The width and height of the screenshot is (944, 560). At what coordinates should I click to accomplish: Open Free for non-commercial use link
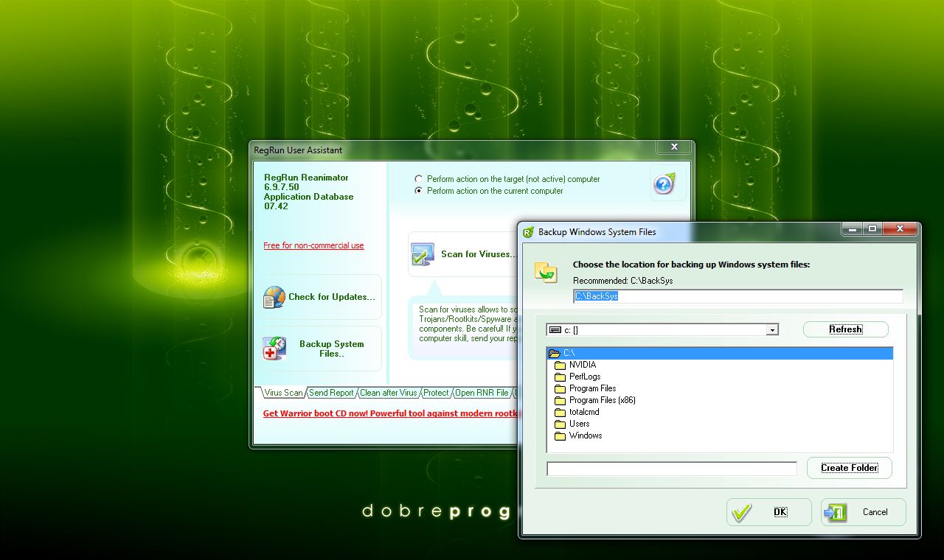click(313, 245)
